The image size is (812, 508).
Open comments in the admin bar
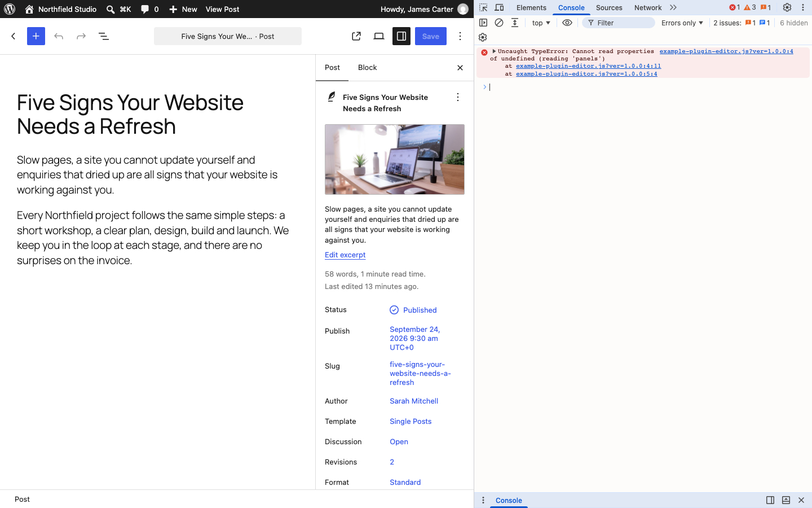[149, 9]
